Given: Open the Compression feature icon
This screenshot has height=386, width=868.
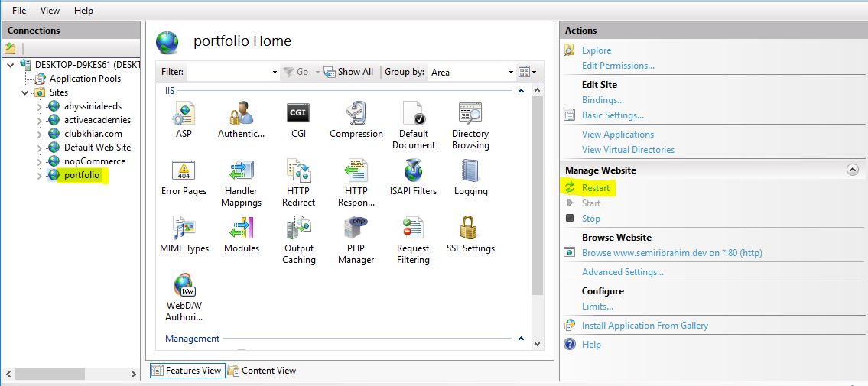Looking at the screenshot, I should pos(356,113).
